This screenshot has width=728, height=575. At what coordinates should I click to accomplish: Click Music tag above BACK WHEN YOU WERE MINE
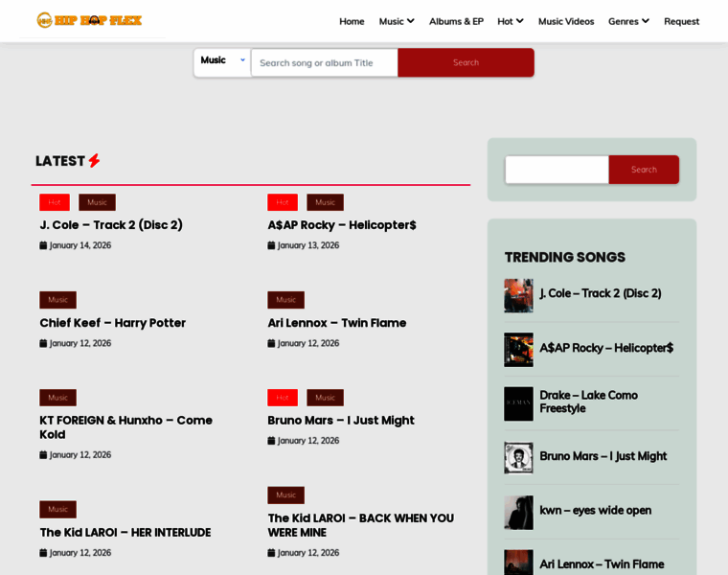[286, 495]
